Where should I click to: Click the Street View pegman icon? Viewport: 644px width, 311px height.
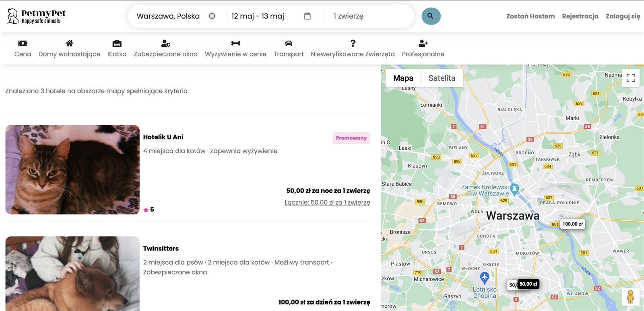point(630,297)
